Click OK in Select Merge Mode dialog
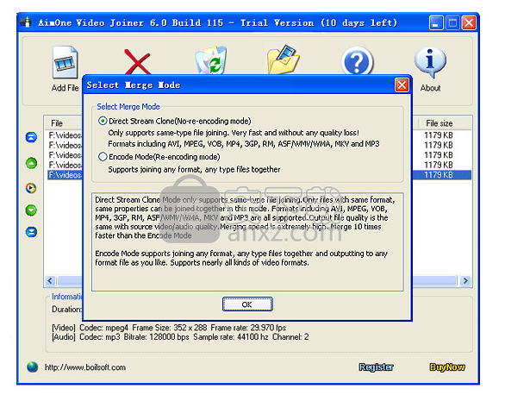 point(247,304)
